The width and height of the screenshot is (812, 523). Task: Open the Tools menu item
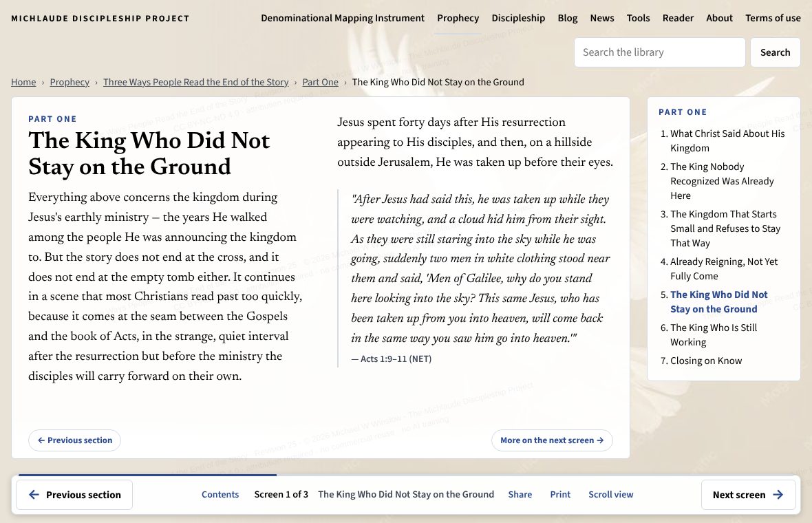tap(638, 18)
